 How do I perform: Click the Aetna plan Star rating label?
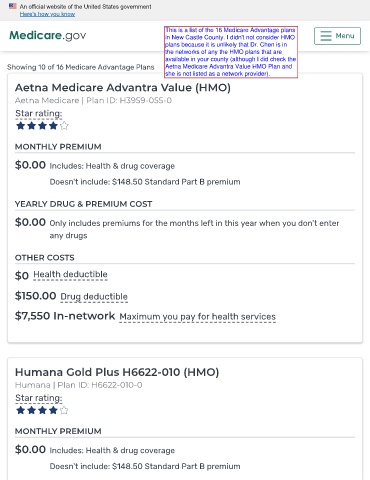coord(39,114)
